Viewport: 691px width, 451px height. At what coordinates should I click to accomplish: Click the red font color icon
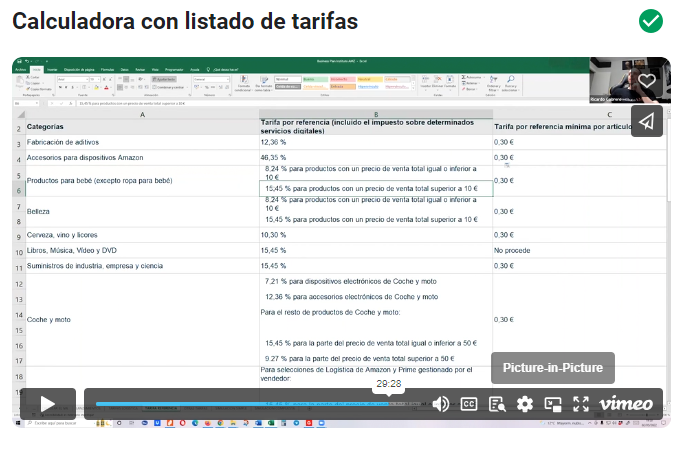pyautogui.click(x=106, y=87)
